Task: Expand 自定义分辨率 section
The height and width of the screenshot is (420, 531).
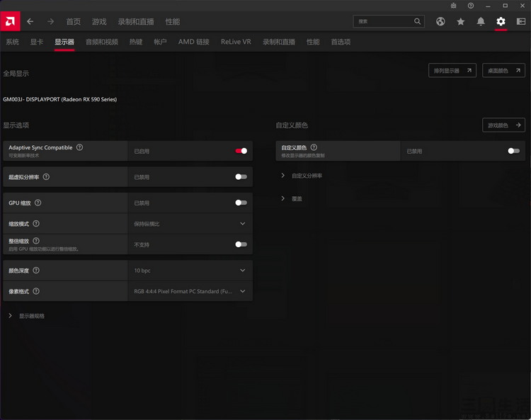Action: (x=302, y=176)
